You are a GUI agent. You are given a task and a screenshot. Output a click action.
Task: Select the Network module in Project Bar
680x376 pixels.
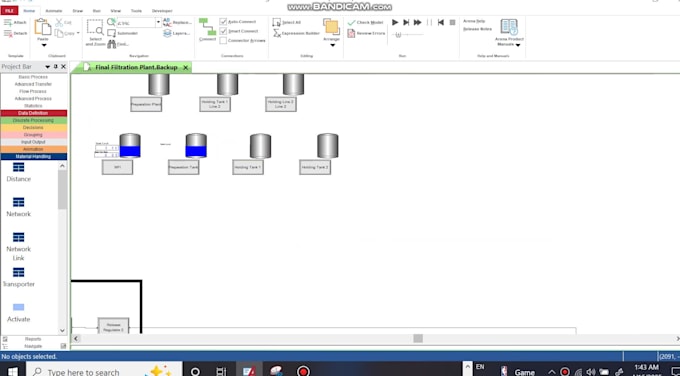pyautogui.click(x=19, y=207)
